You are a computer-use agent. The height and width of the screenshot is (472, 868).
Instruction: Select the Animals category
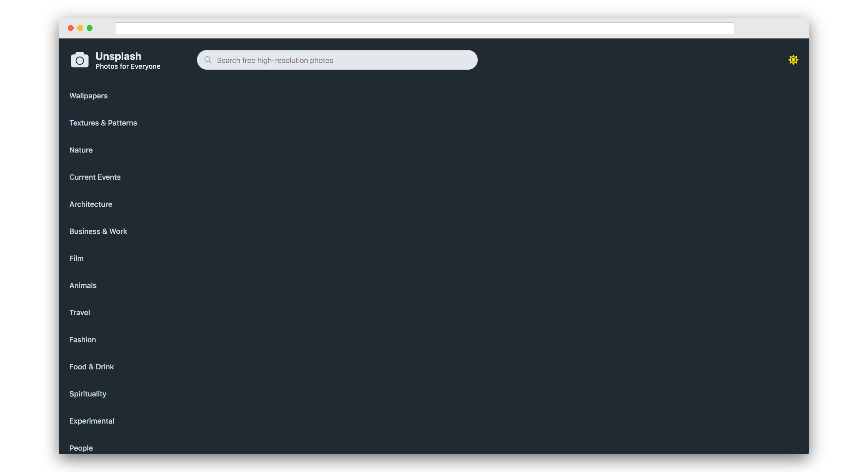(x=83, y=285)
